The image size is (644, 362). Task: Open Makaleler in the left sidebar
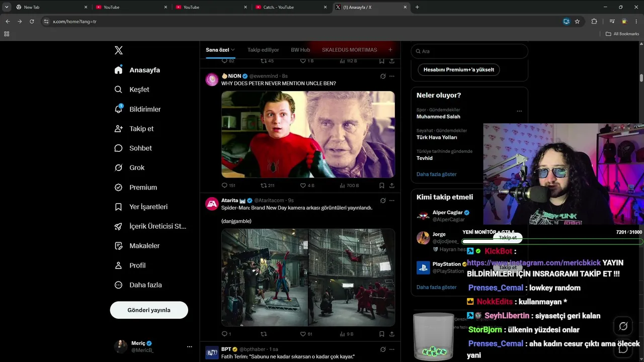click(137, 246)
